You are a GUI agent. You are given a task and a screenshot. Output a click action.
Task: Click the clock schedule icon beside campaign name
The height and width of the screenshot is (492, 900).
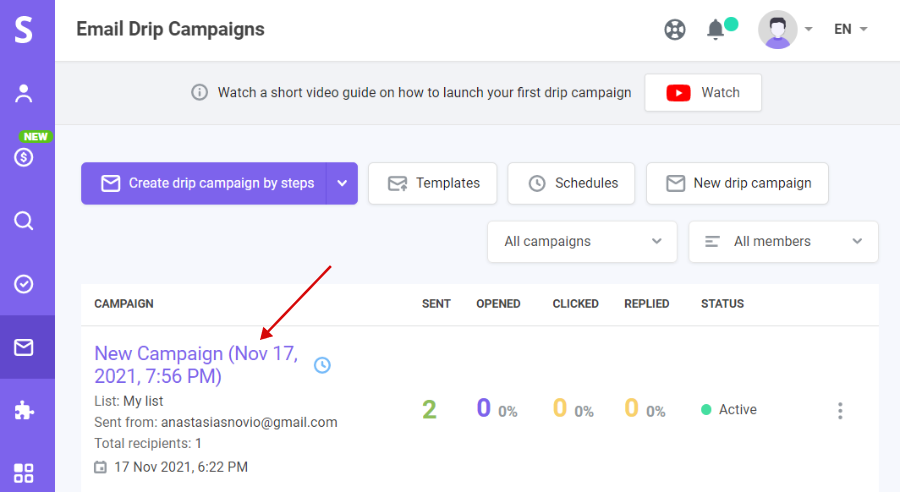tap(322, 365)
